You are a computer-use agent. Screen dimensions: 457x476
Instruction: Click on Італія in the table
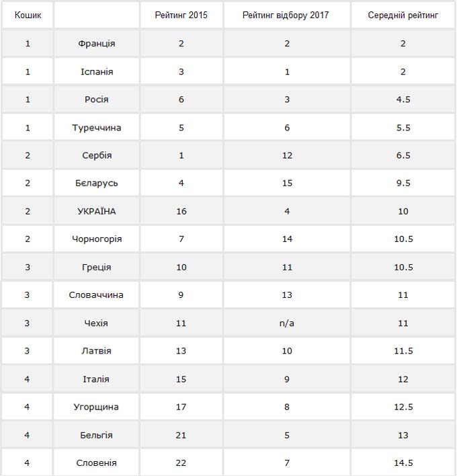97,379
